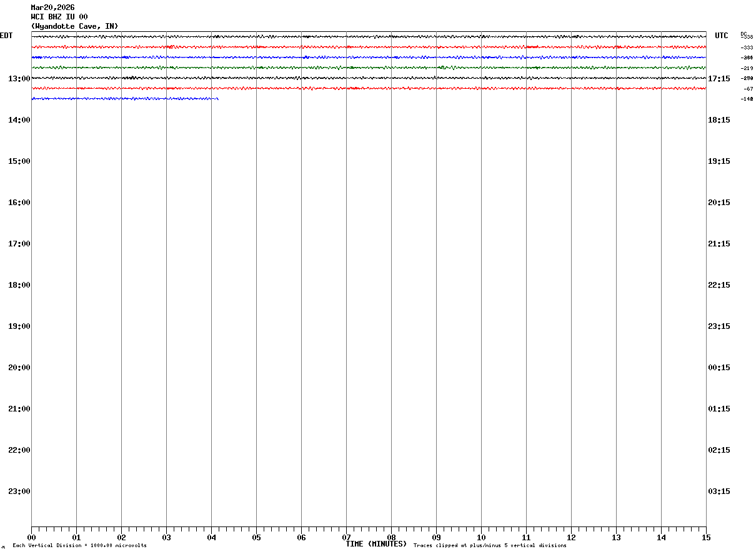Click the DC offset value -67

(x=748, y=89)
